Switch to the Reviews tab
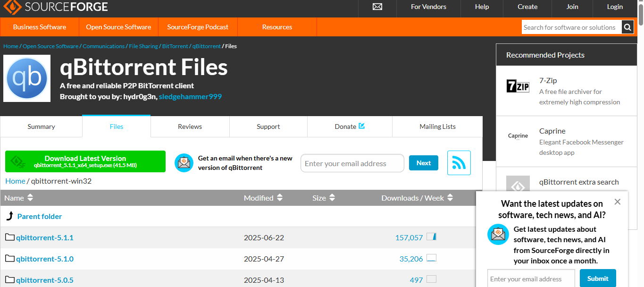Screen dimensions: 644x287 point(190,127)
